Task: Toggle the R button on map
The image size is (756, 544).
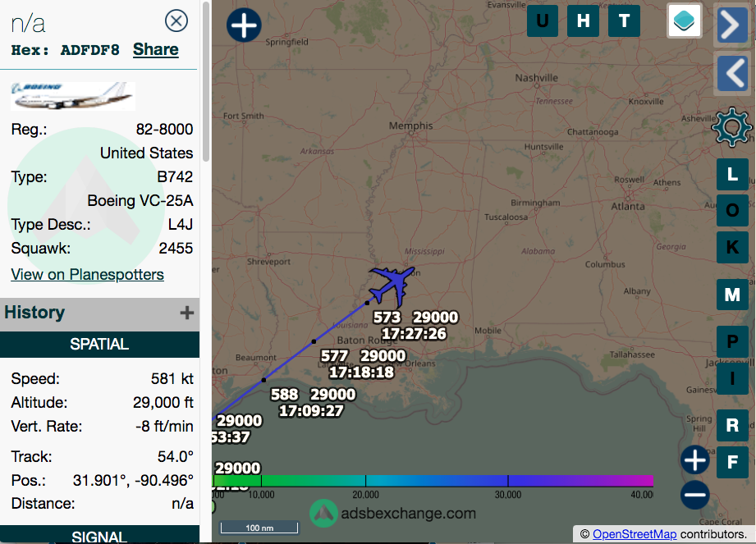Action: coord(732,426)
